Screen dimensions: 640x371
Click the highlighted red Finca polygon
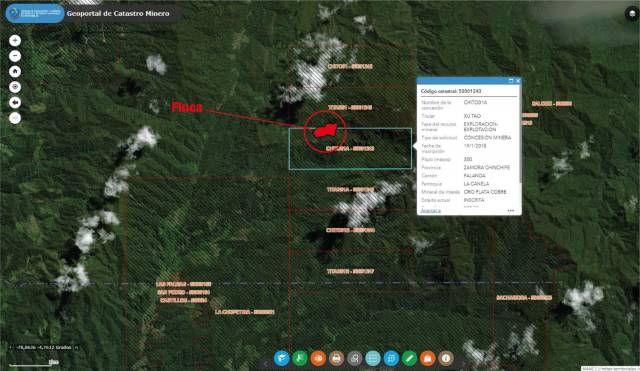[325, 131]
